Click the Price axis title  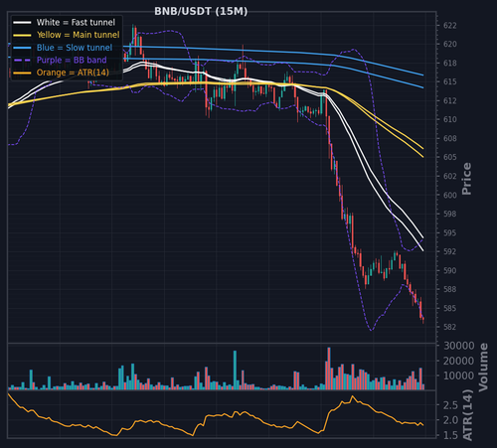466,179
